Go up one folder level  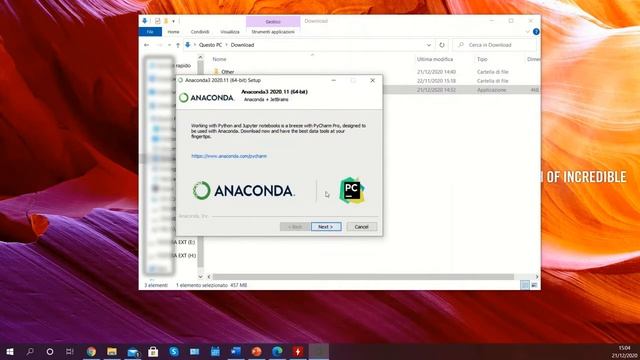point(178,45)
